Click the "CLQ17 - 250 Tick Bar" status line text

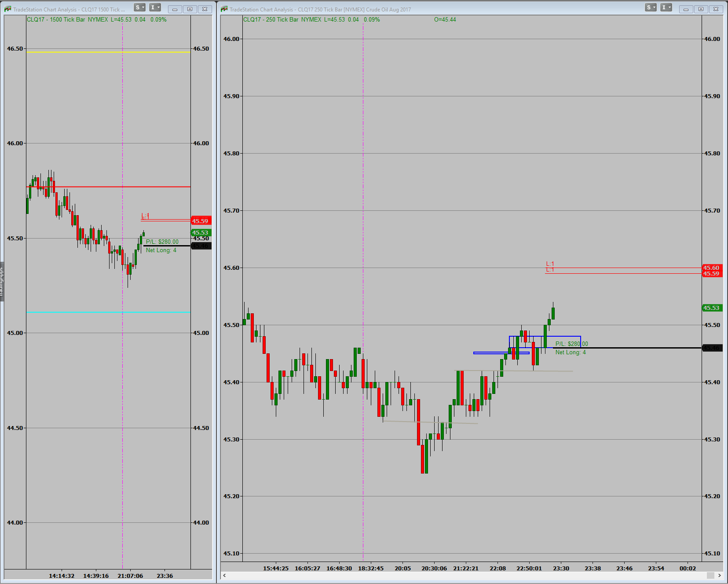click(271, 19)
